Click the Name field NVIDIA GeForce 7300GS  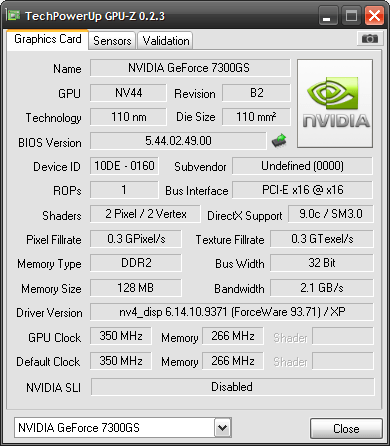pos(190,68)
